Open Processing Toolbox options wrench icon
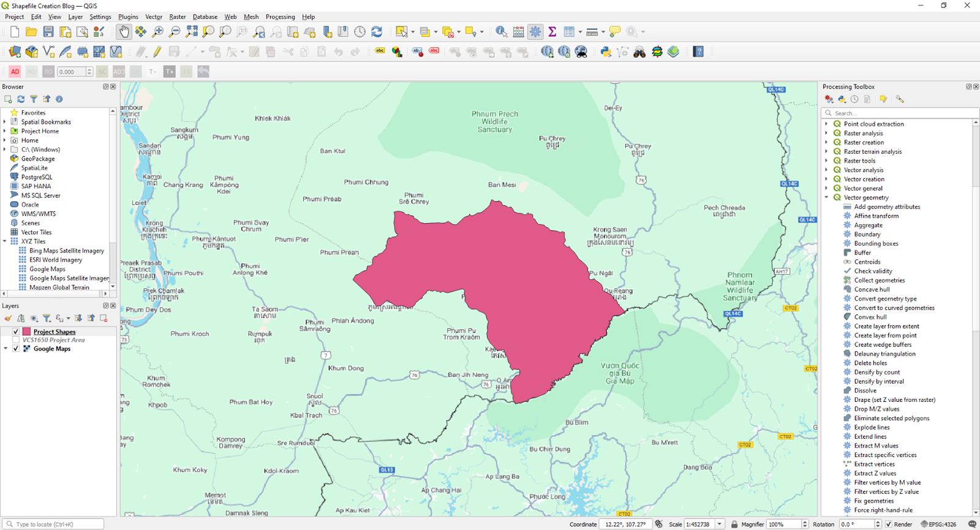Image resolution: width=980 pixels, height=530 pixels. [899, 99]
